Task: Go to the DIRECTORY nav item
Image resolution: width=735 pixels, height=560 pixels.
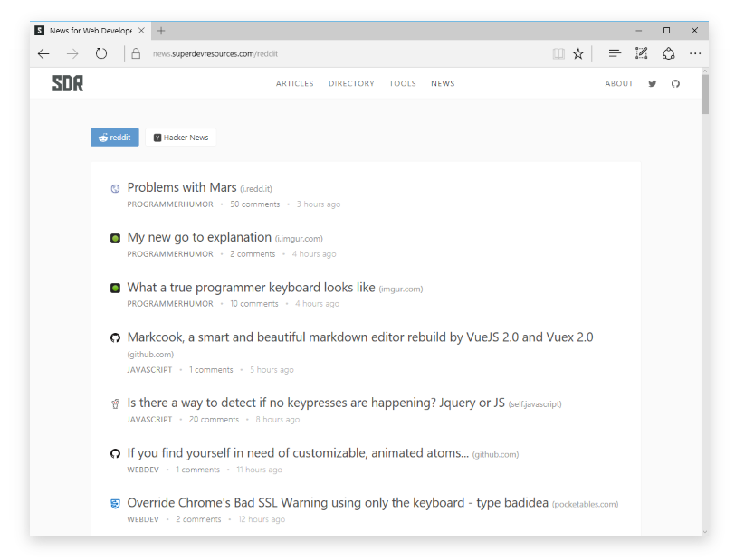Action: [x=351, y=83]
